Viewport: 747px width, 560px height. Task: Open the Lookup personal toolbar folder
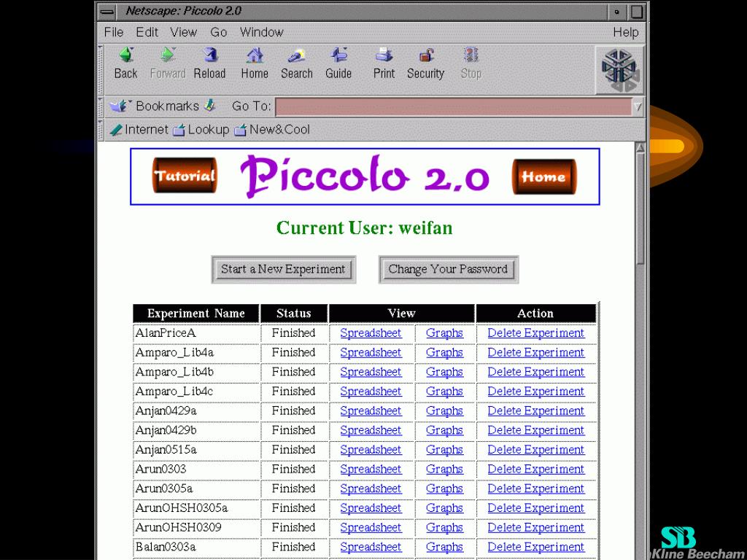click(201, 130)
